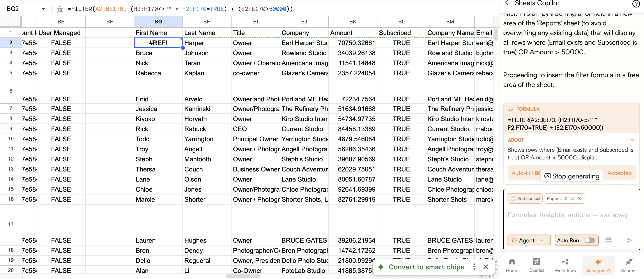Image resolution: width=644 pixels, height=279 pixels.
Task: Click the Title cell reading CEO
Action: (x=255, y=129)
